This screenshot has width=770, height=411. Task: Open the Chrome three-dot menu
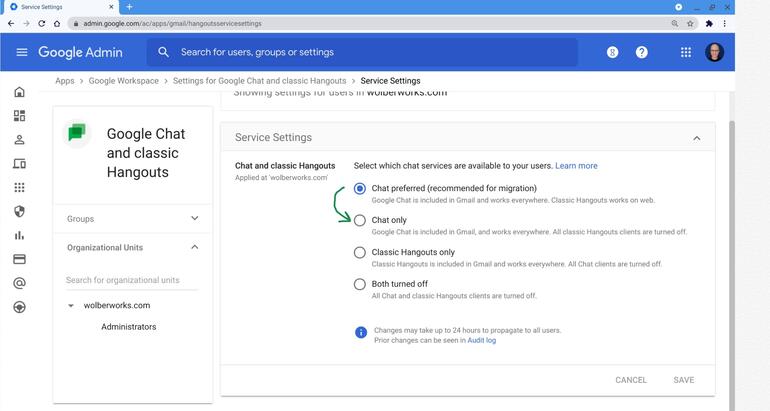pos(724,23)
